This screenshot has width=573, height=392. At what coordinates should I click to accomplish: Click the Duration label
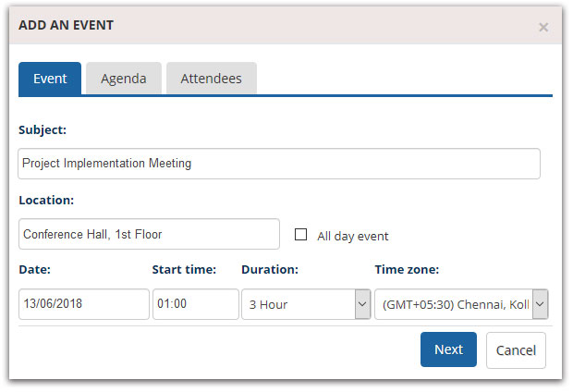click(270, 270)
